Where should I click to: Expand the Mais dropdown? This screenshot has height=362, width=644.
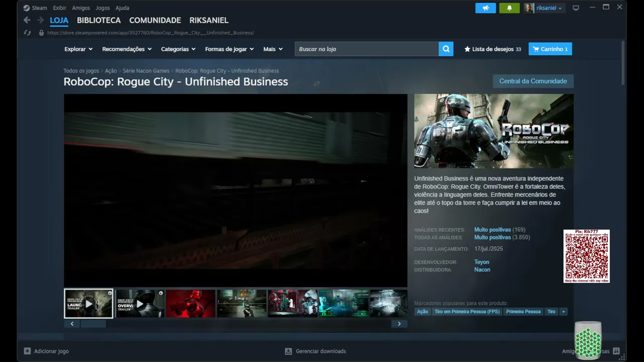pos(273,49)
